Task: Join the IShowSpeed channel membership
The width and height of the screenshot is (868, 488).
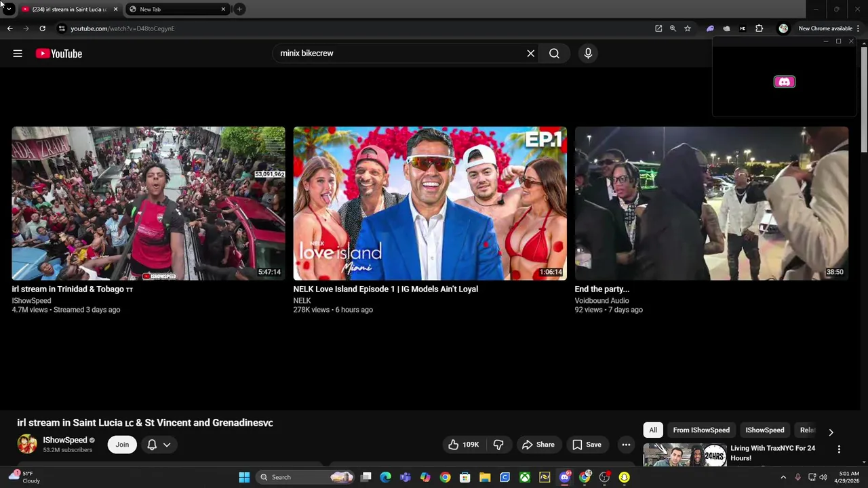Action: tap(122, 445)
